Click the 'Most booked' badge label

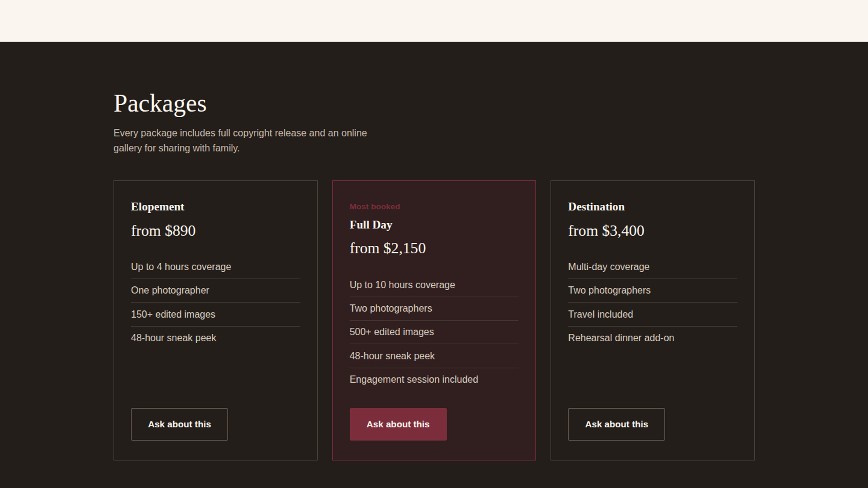click(x=375, y=206)
